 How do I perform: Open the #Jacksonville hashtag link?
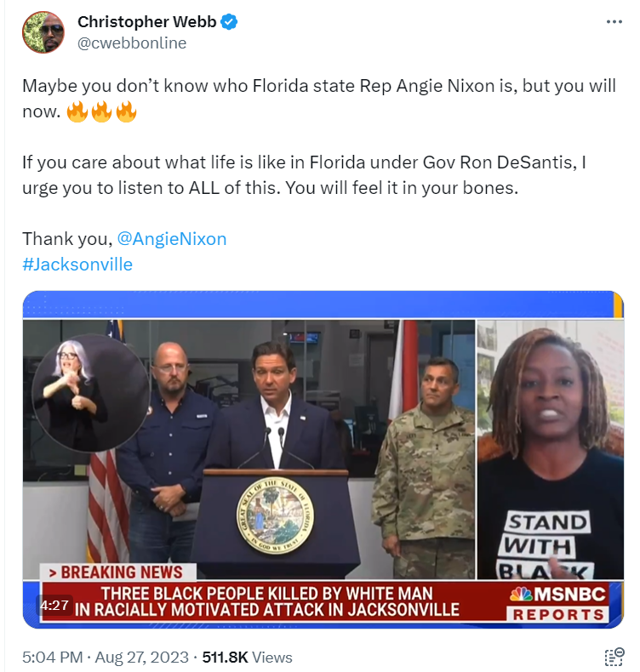point(77,264)
